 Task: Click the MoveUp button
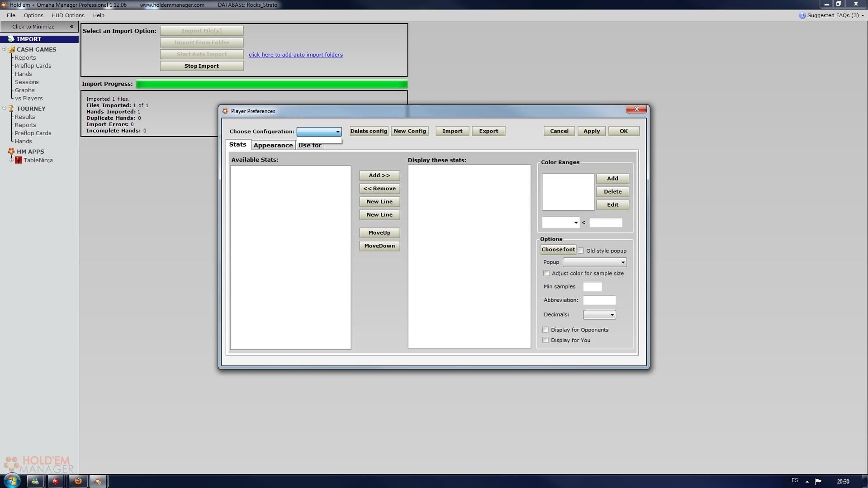[x=379, y=233]
